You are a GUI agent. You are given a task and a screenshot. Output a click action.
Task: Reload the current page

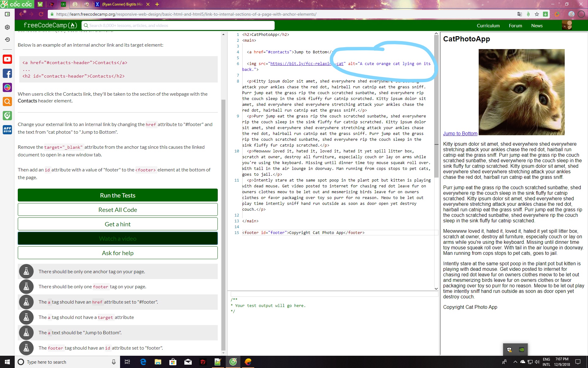tap(41, 14)
